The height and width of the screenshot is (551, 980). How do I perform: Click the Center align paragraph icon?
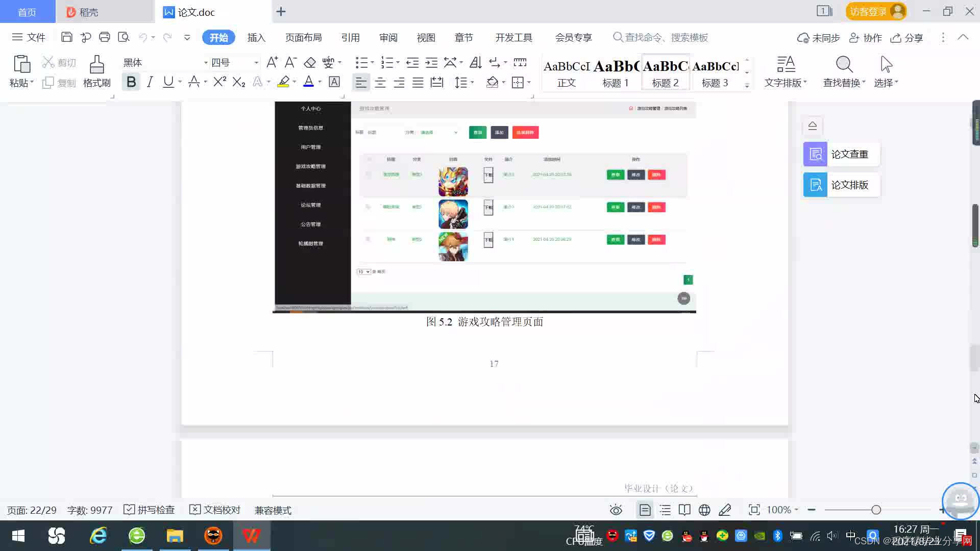[x=380, y=82]
